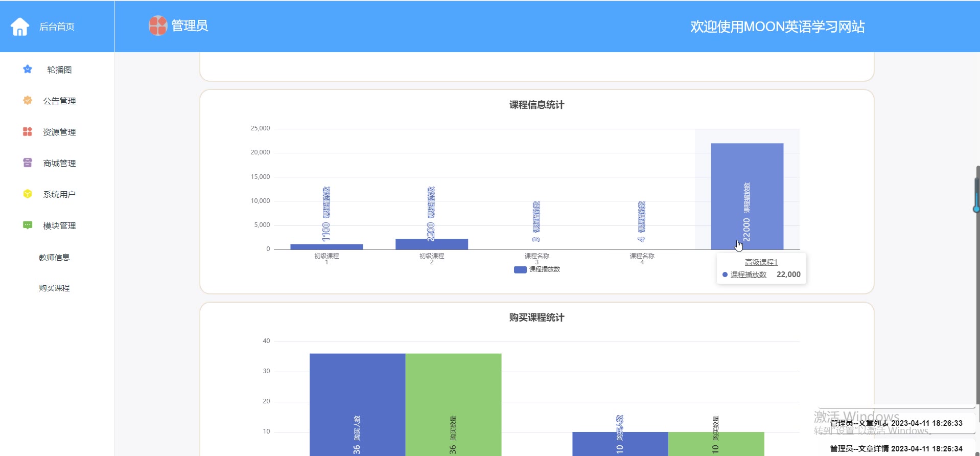Open 管理员--文章列表 notification entry
This screenshot has height=456, width=980.
[x=896, y=423]
